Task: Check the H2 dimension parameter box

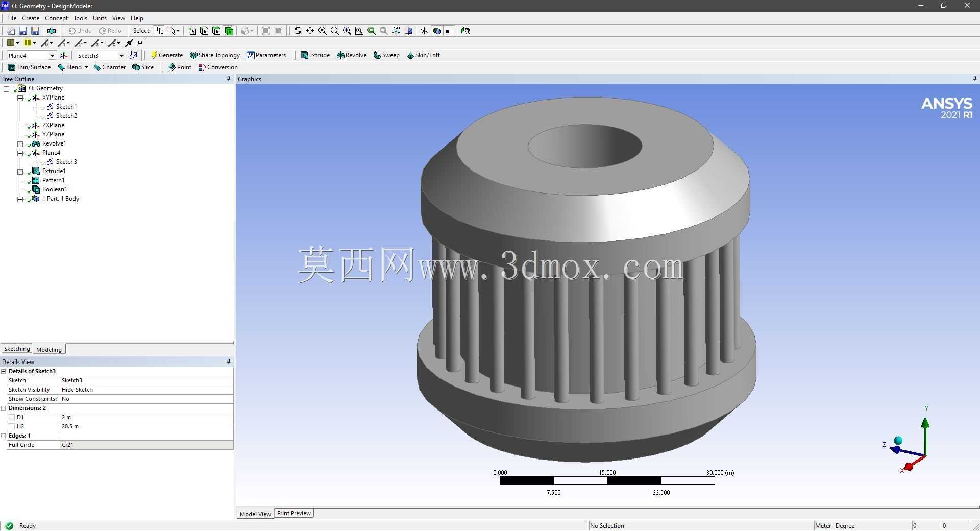Action: click(12, 426)
